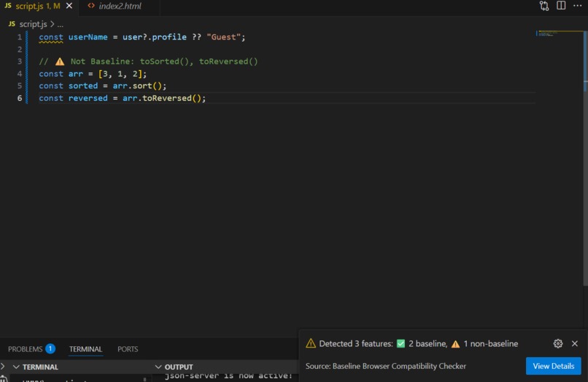The height and width of the screenshot is (382, 588).
Task: Click the View Details button
Action: (x=553, y=366)
